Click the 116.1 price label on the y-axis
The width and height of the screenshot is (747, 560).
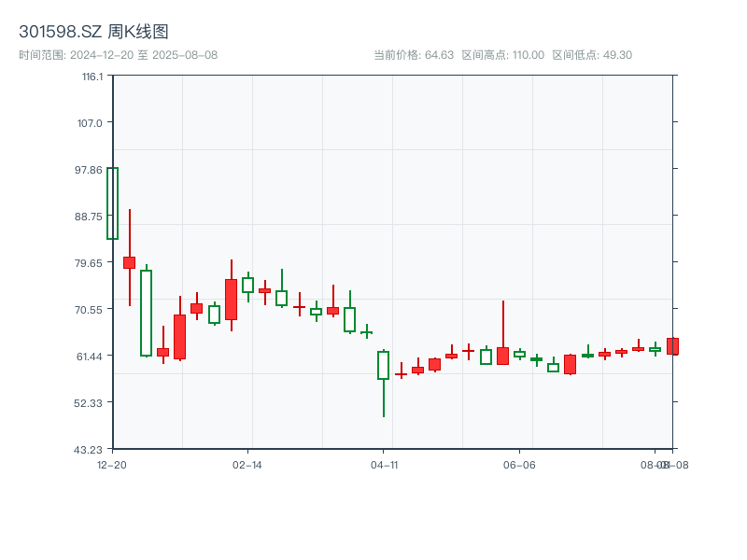92,77
